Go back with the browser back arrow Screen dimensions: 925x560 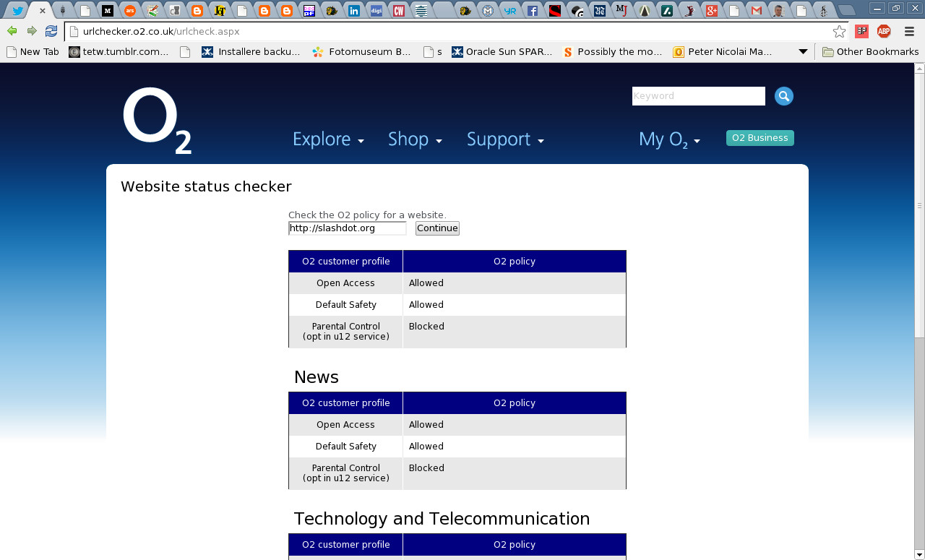click(12, 31)
